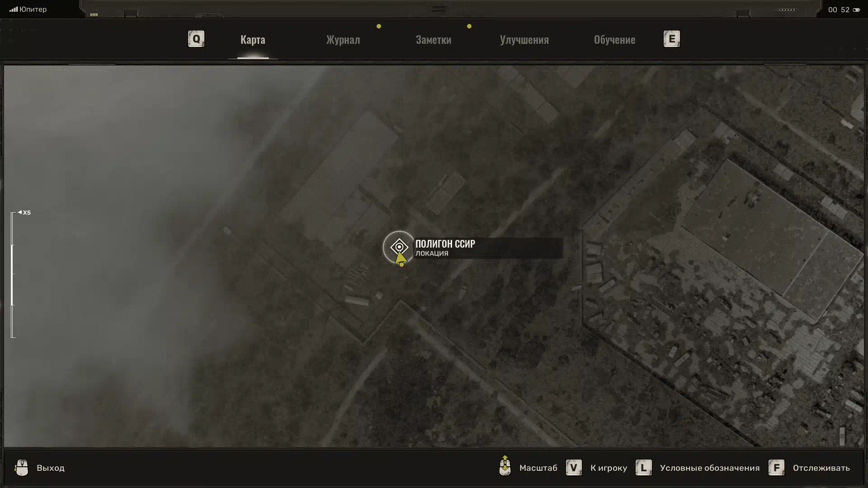Click the Карта tab
The height and width of the screenshot is (488, 868).
tap(253, 40)
